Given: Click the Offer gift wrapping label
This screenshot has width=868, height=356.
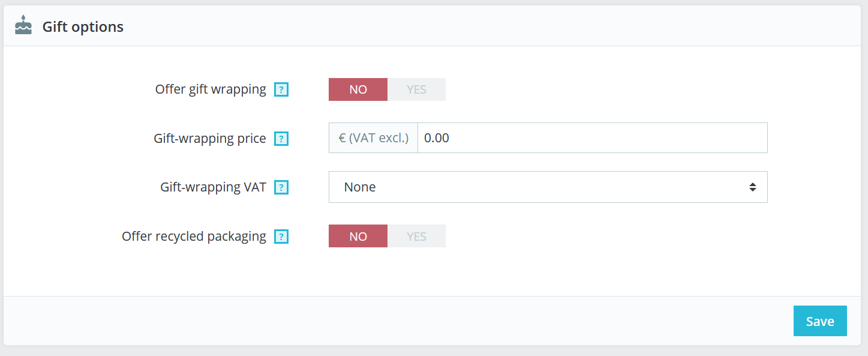Looking at the screenshot, I should pyautogui.click(x=211, y=89).
